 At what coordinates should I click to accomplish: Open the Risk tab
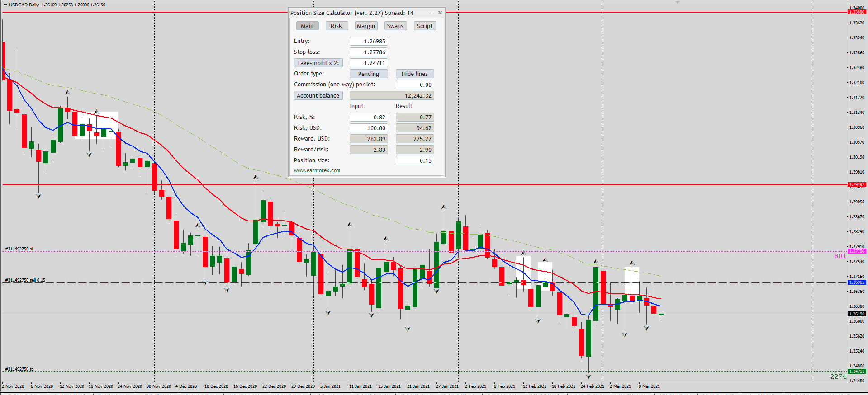[337, 26]
